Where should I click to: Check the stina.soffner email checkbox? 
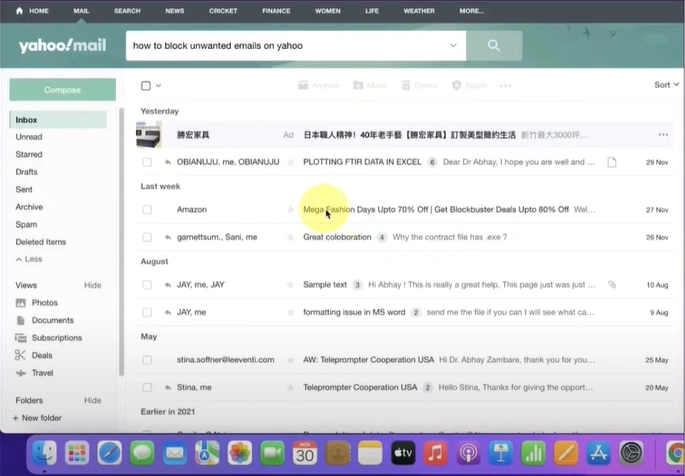147,360
